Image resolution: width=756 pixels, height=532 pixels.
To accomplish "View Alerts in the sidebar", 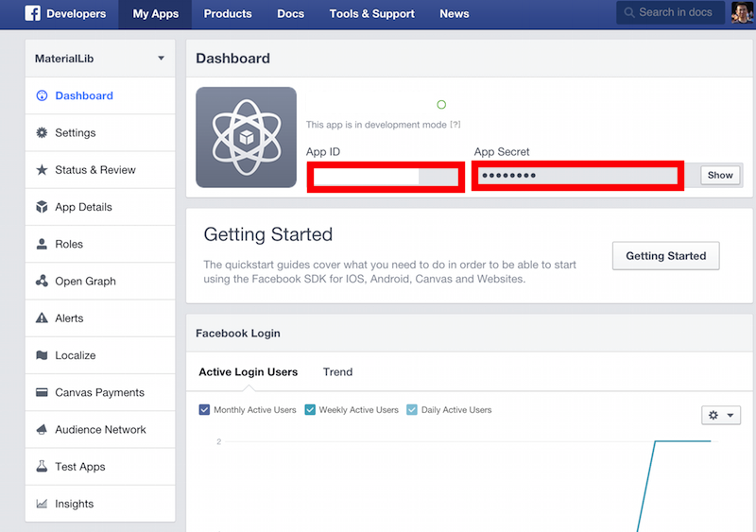I will [x=100, y=318].
